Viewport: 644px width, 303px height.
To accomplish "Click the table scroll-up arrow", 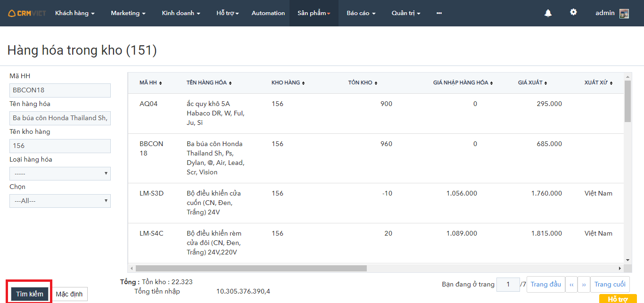I will click(x=627, y=76).
